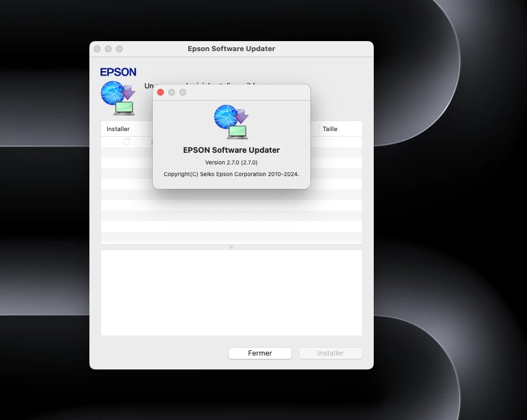
Task: Tick the checkbox in the Installer column
Action: point(127,142)
